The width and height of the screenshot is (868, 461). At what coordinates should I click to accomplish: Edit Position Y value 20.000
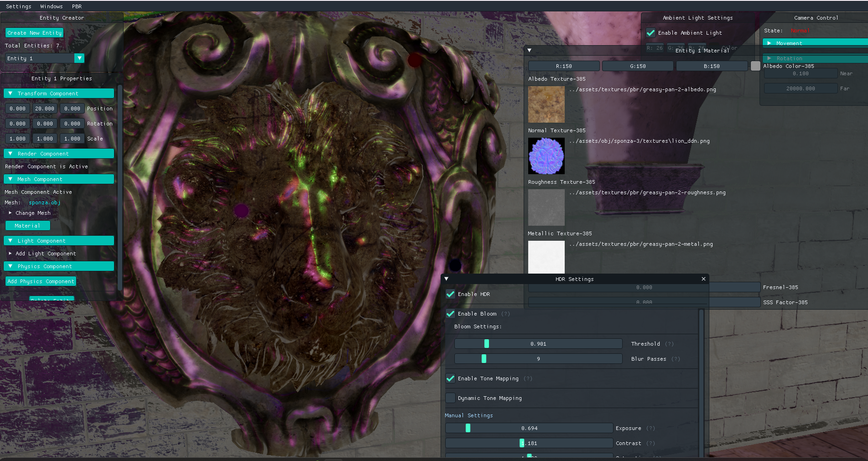45,109
